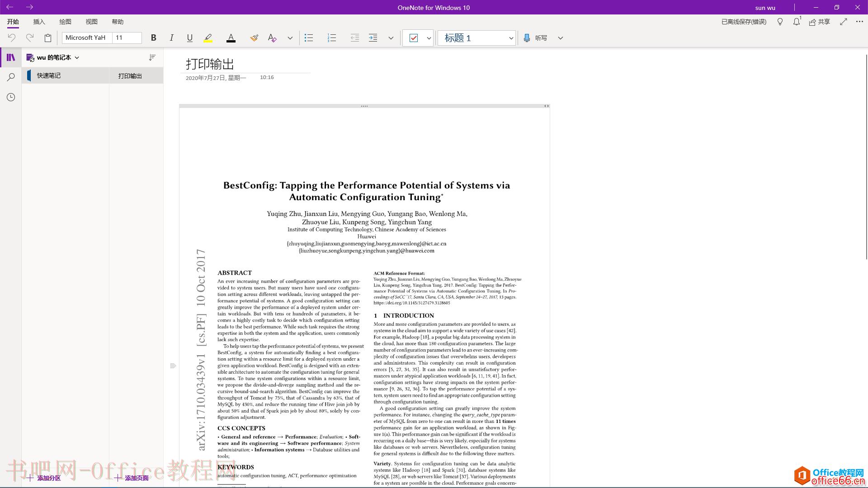Click the back arrow in title bar
This screenshot has height=488, width=868.
9,7
